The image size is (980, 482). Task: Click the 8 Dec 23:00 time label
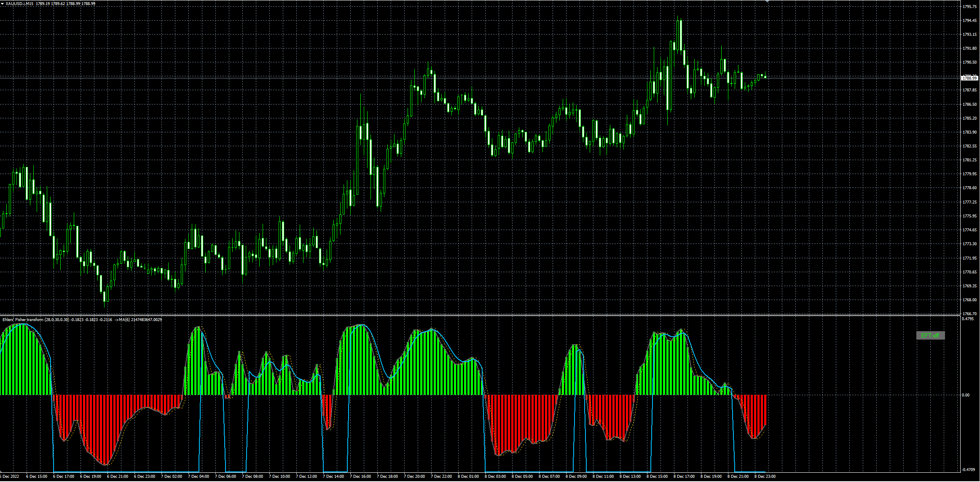pyautogui.click(x=765, y=477)
